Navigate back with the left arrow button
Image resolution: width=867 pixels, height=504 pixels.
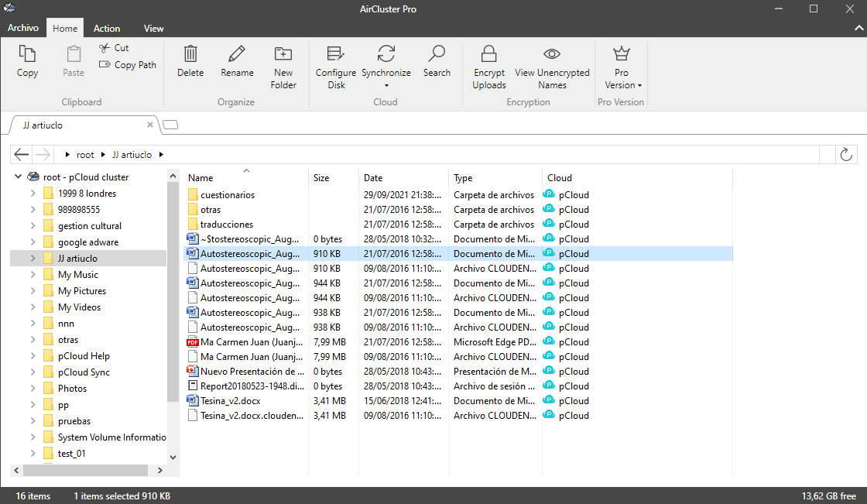click(x=22, y=155)
